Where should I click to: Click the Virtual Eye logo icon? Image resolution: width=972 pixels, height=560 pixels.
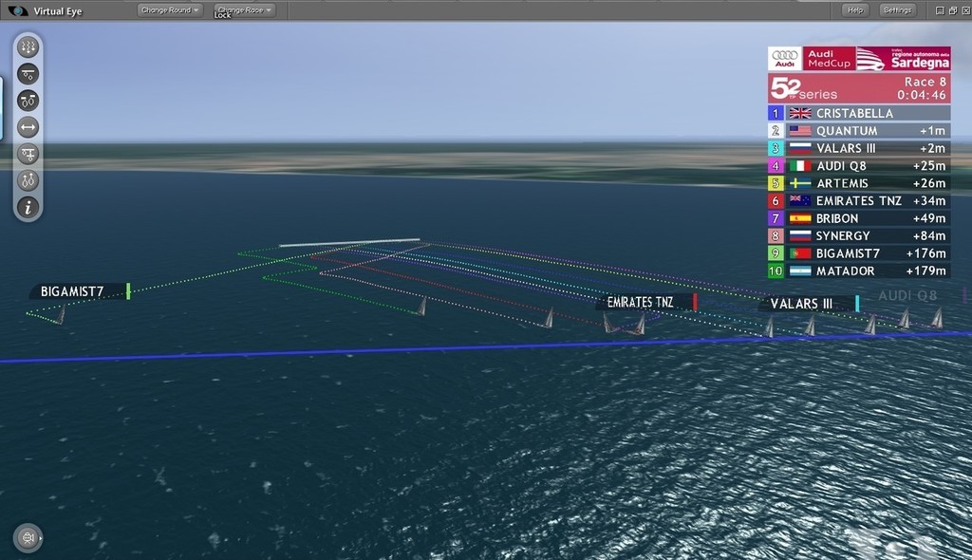[x=17, y=10]
